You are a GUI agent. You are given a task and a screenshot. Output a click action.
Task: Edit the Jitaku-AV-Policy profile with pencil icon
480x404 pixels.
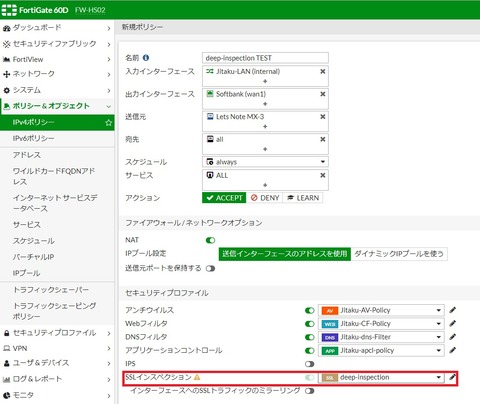pos(452,310)
